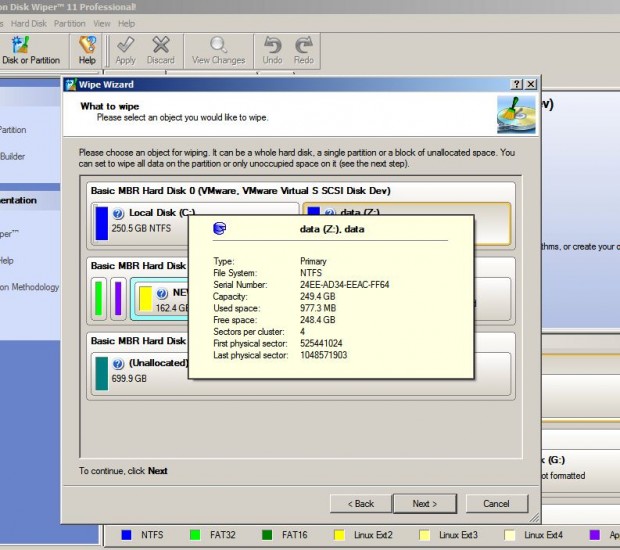The height and width of the screenshot is (550, 620).
Task: Click the Wipe Disk or Partition toolbar icon
Action: 20,45
